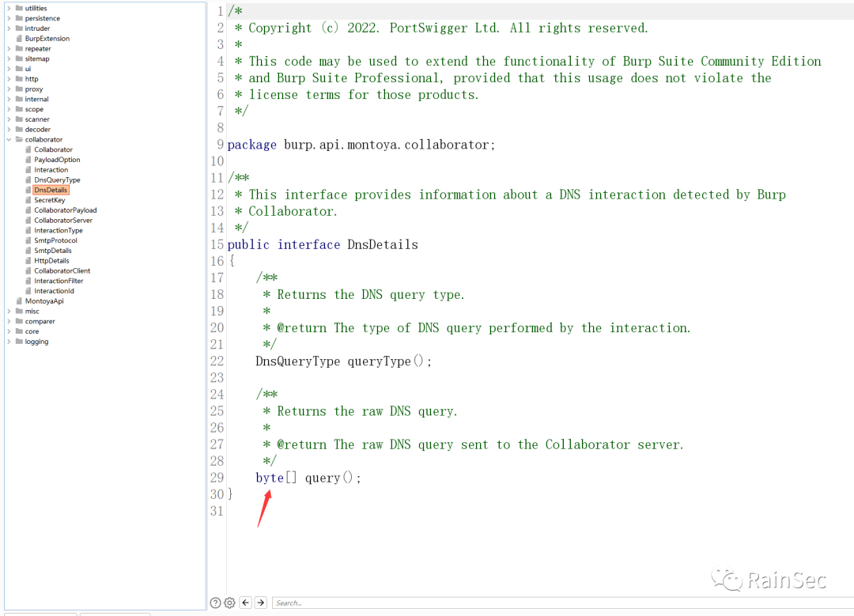Click the MontoyaApi file icon

[x=19, y=301]
